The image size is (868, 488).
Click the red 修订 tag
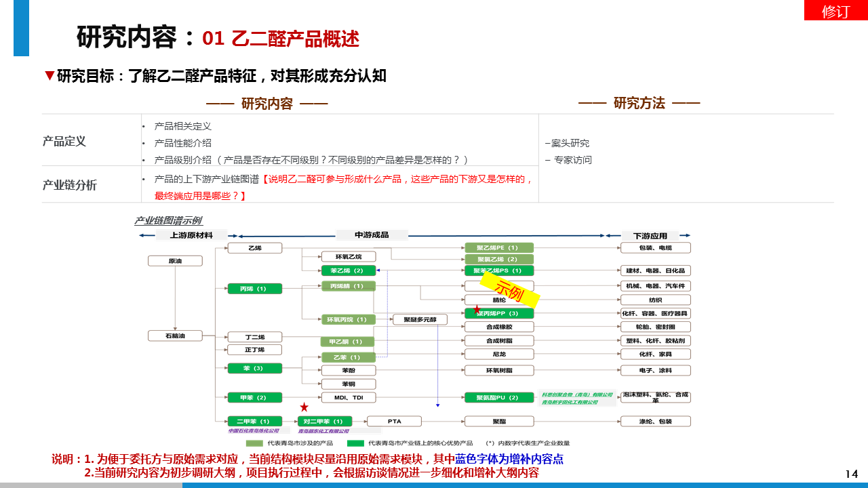click(835, 11)
